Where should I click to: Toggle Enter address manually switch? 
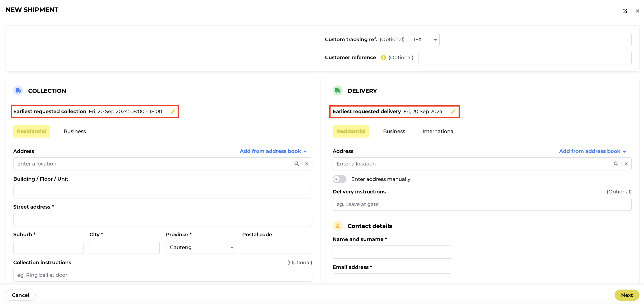[339, 179]
